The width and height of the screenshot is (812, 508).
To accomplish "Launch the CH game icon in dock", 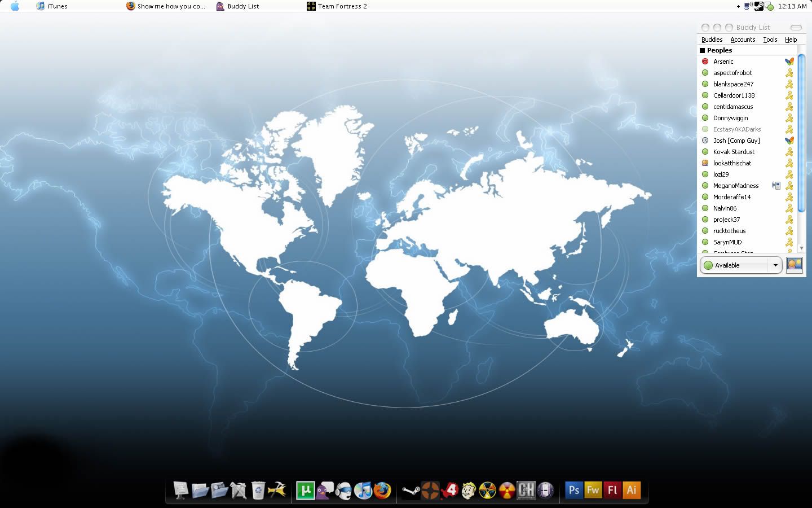I will tap(526, 490).
